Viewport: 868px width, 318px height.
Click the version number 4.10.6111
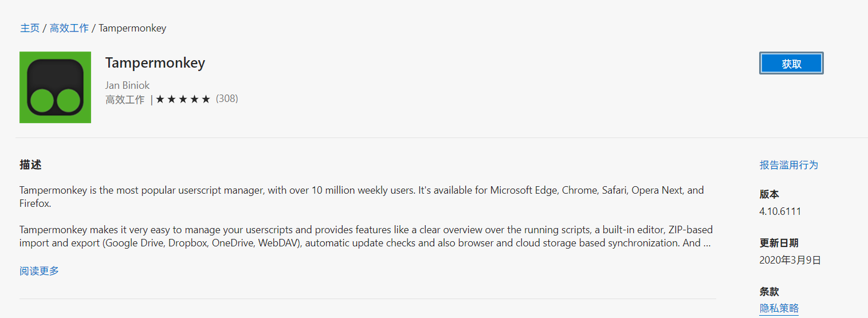point(780,211)
